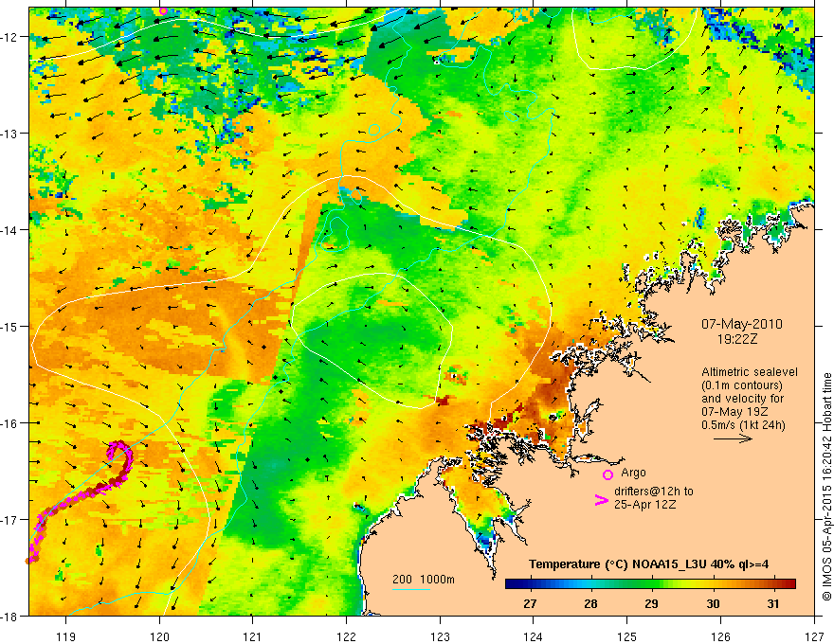Click the '0.5m/s (1kt 24h)' text
The width and height of the screenshot is (834, 644).
744,425
